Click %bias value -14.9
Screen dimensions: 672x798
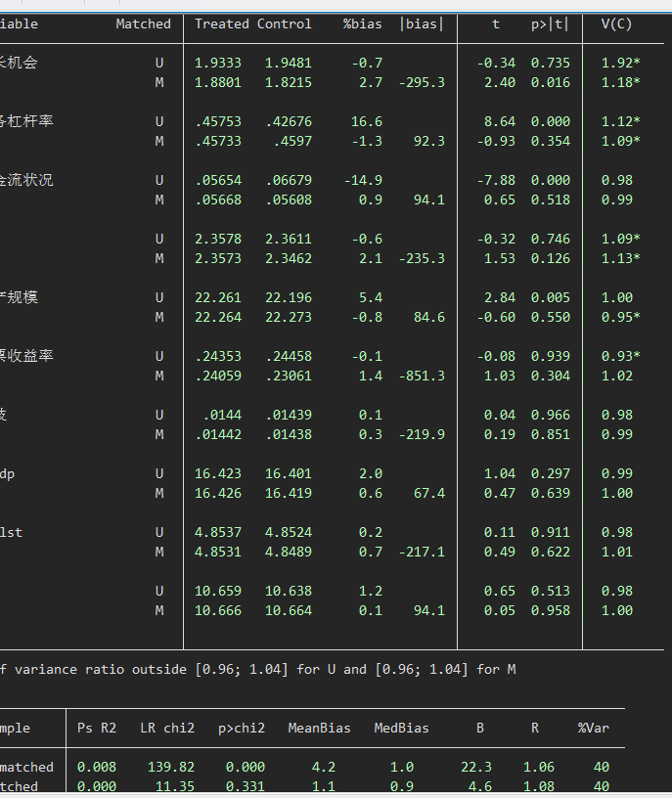pyautogui.click(x=363, y=180)
